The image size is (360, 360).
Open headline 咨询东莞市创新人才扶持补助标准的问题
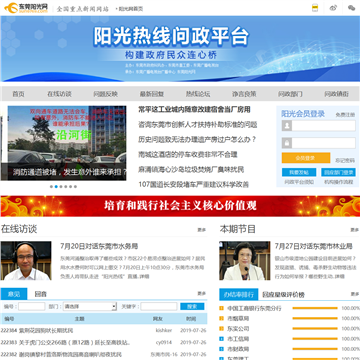tap(198, 125)
